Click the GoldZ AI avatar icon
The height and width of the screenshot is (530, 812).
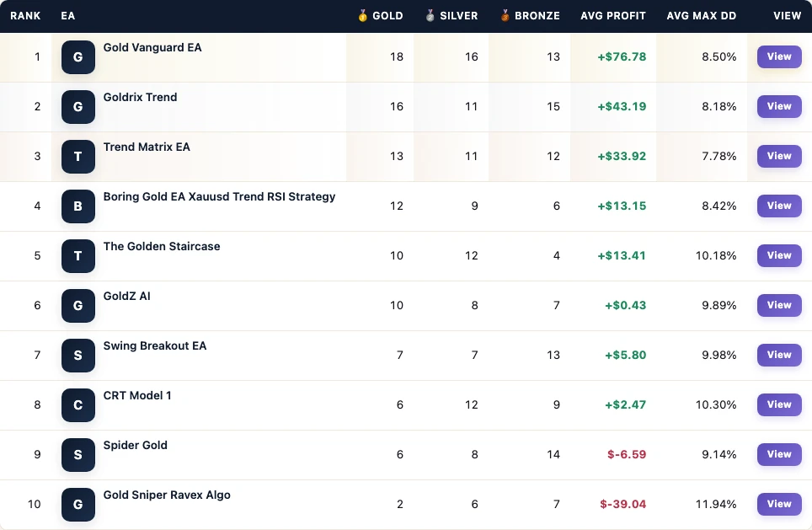coord(78,306)
